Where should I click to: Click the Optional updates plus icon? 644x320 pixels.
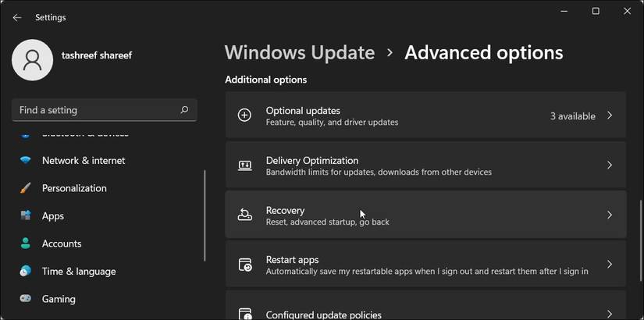point(244,116)
